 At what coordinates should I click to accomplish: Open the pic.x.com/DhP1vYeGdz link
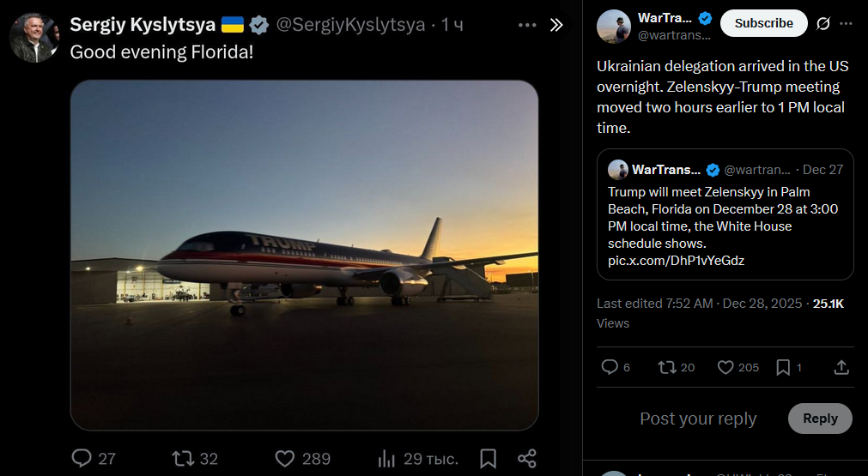tap(677, 261)
